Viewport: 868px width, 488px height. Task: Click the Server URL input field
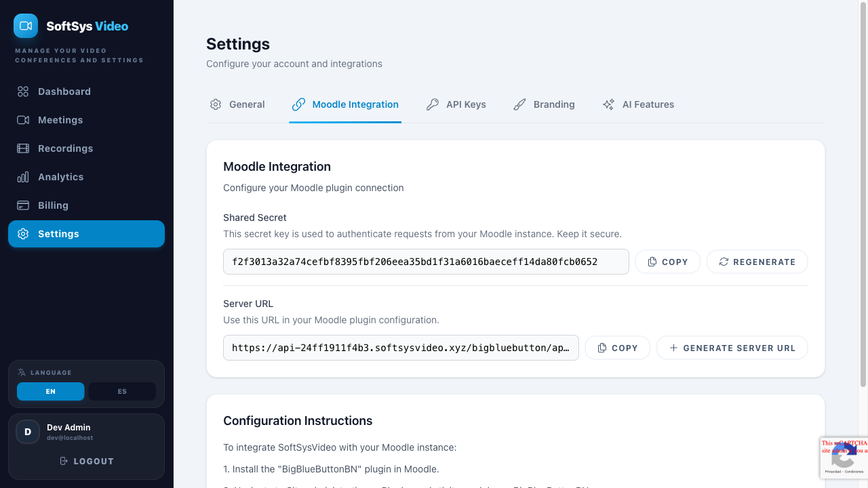(x=401, y=348)
